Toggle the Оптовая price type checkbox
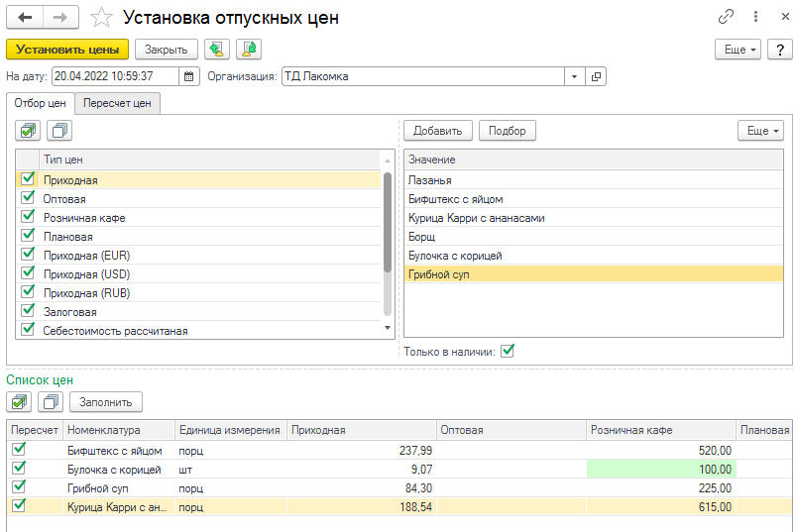The image size is (796, 532). [x=28, y=198]
